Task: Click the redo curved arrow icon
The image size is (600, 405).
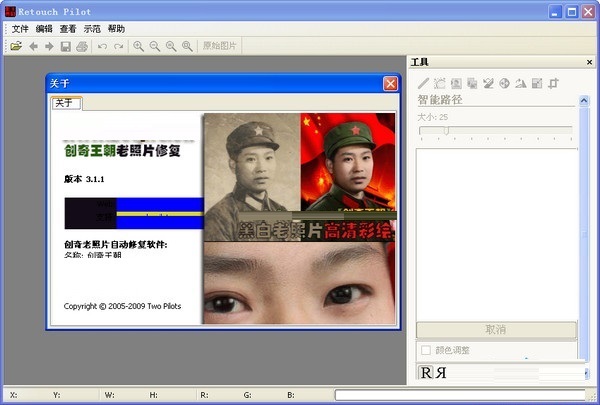Action: point(119,46)
